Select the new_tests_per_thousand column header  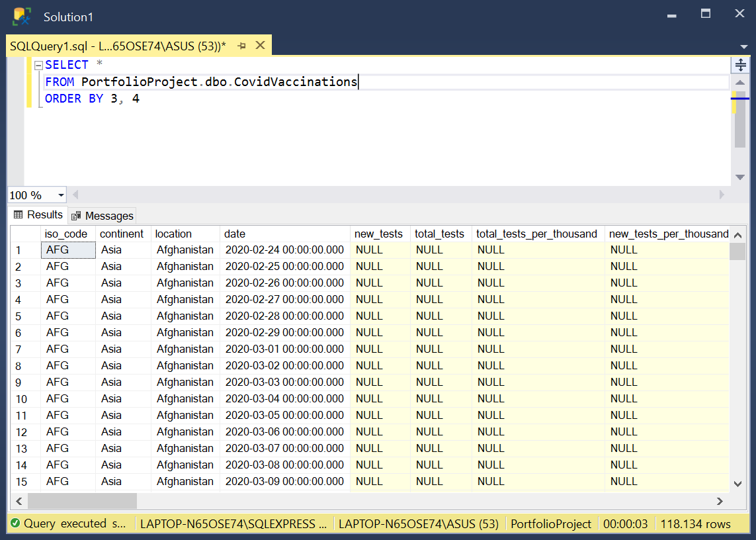tap(667, 234)
